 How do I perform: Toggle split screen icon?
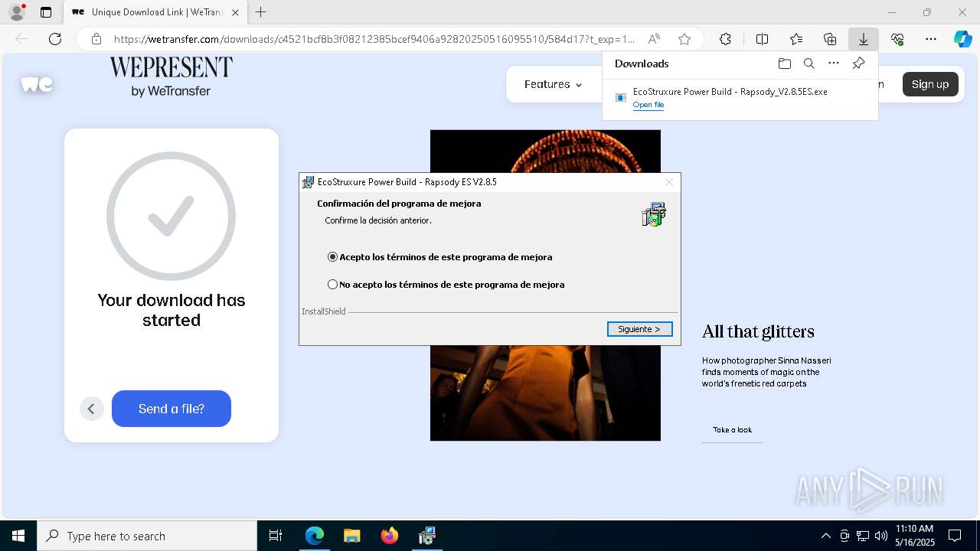[763, 39]
